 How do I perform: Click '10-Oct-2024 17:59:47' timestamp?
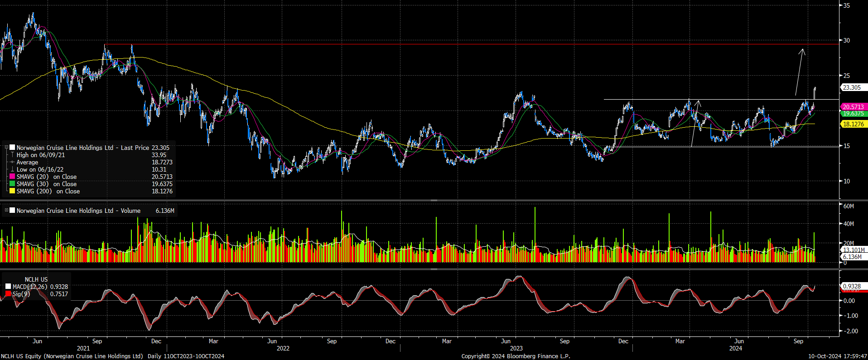pos(838,356)
